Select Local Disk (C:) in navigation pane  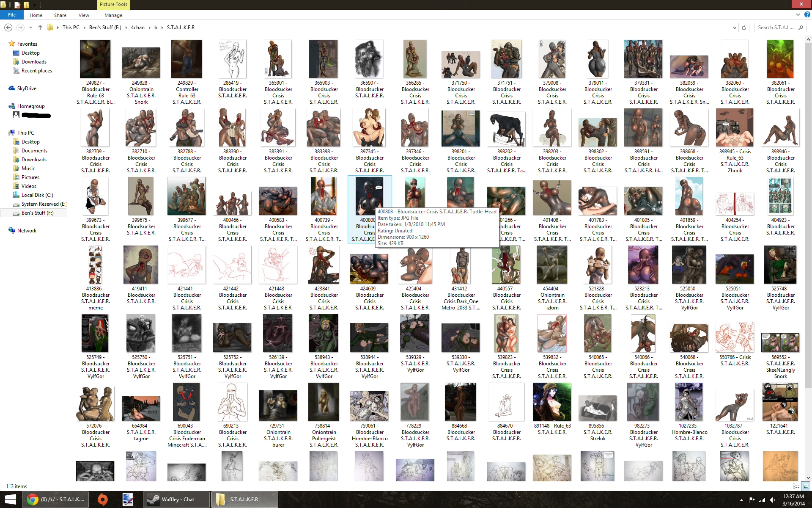(x=37, y=195)
